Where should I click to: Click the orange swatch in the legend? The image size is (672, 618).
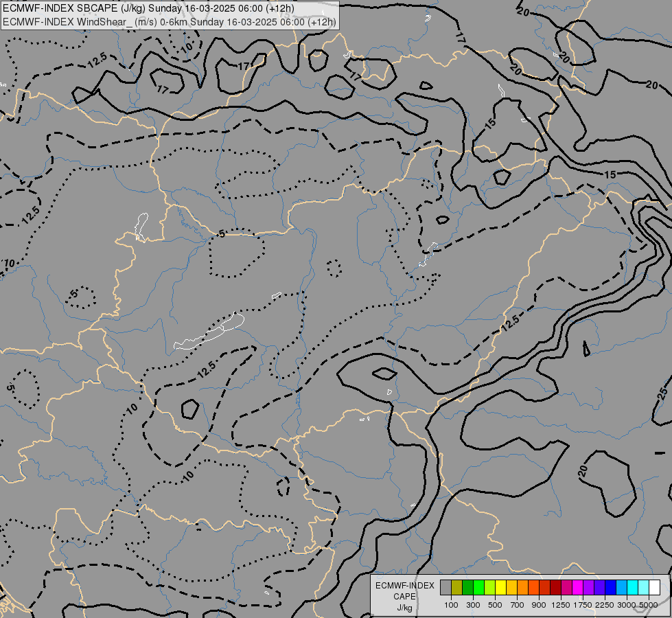(x=522, y=588)
